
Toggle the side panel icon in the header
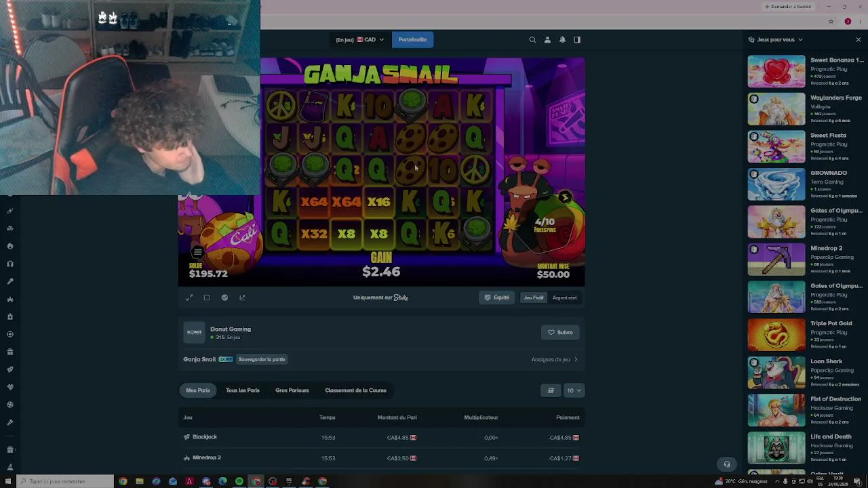577,39
